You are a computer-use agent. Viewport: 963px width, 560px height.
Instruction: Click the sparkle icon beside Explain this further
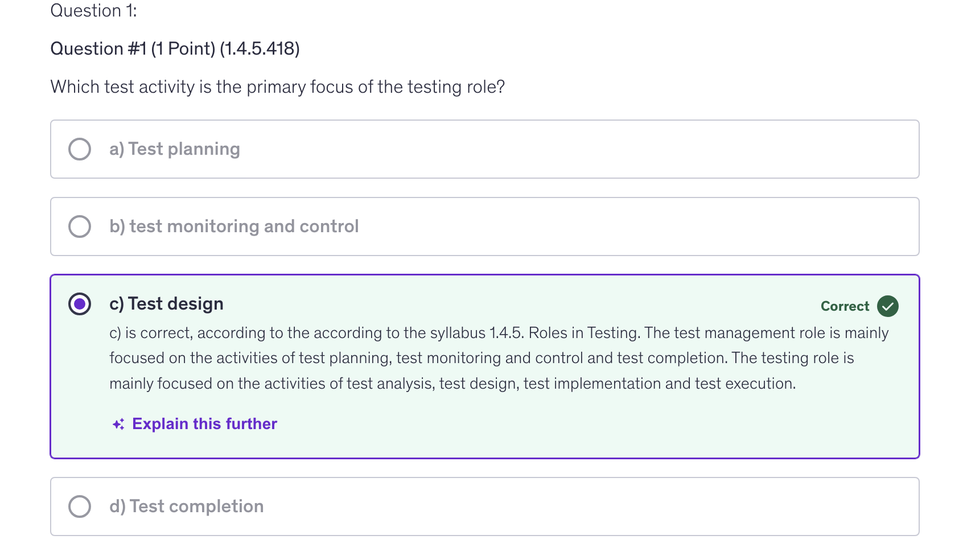118,424
